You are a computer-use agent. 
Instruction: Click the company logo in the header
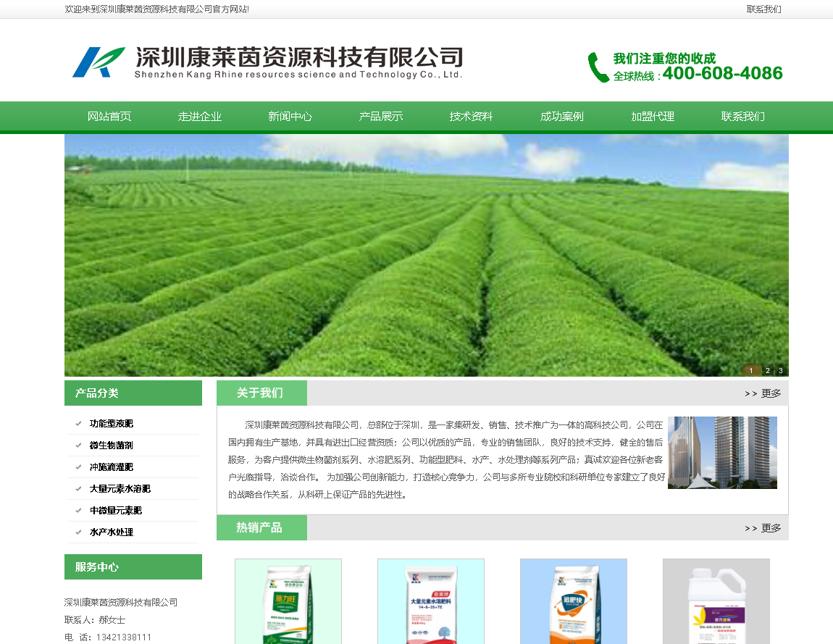click(x=99, y=62)
